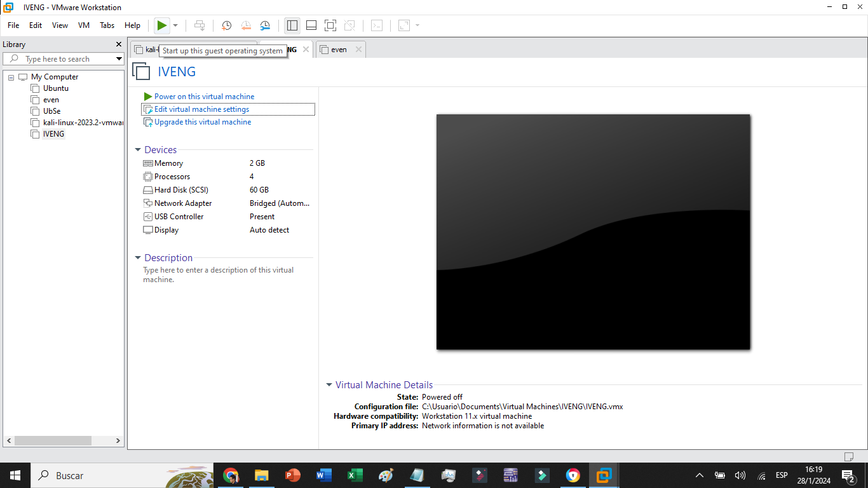Close the IVENG tab
868x488 pixels.
(x=306, y=50)
